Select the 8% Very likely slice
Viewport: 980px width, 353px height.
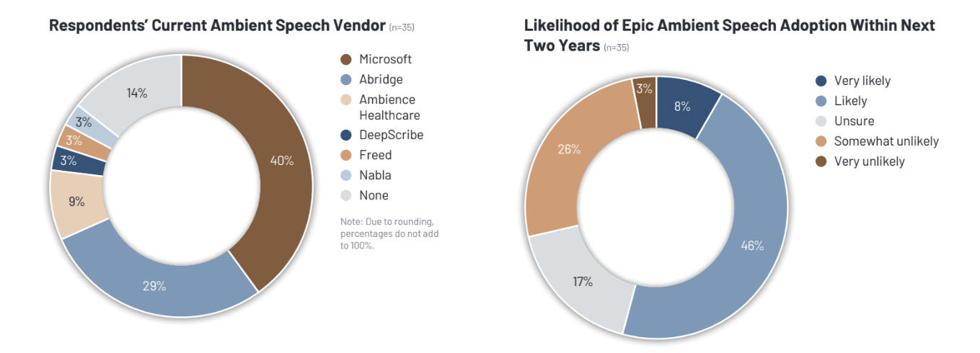coord(682,106)
